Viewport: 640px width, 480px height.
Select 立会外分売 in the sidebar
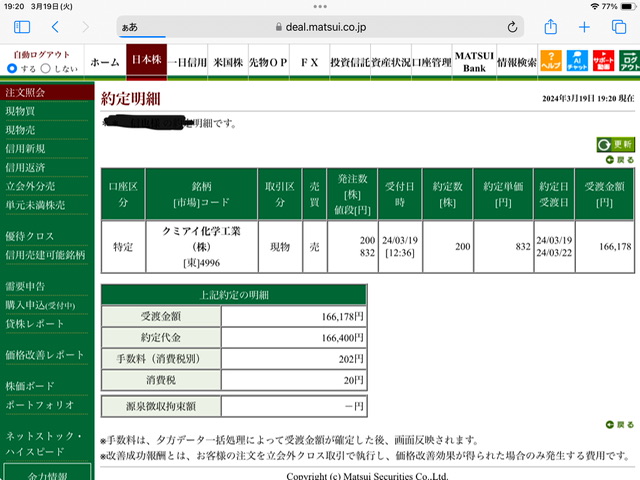tap(30, 186)
